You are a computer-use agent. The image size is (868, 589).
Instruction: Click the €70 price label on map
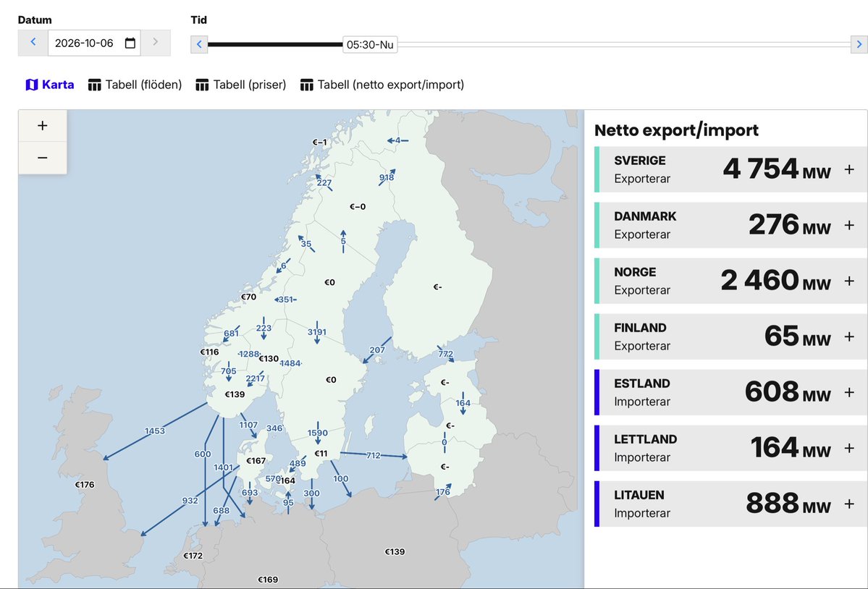click(x=248, y=297)
